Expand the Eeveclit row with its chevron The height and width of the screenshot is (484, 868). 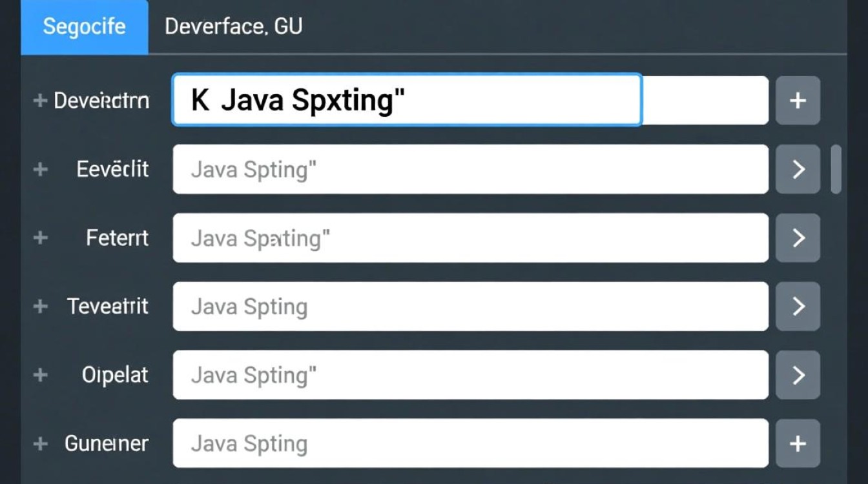point(798,169)
